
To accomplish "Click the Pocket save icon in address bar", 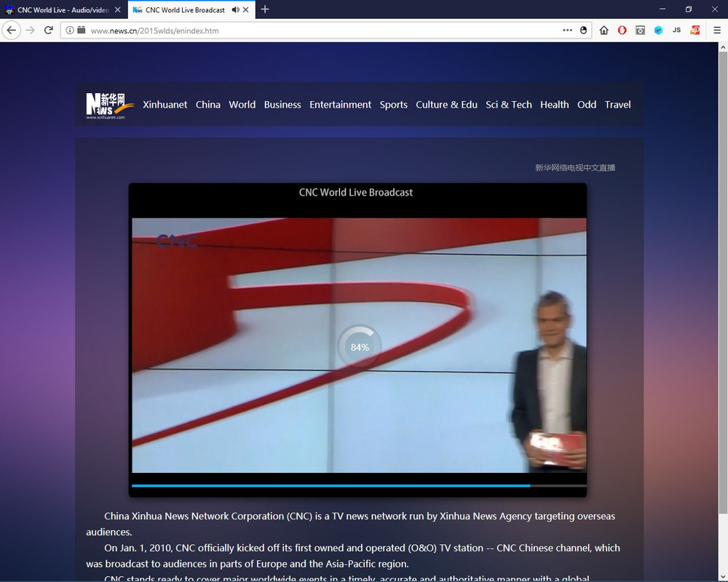I will (584, 31).
